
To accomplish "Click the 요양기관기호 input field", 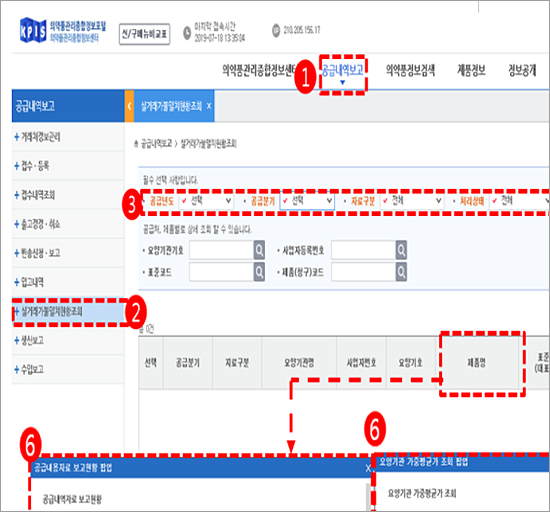I will [221, 250].
